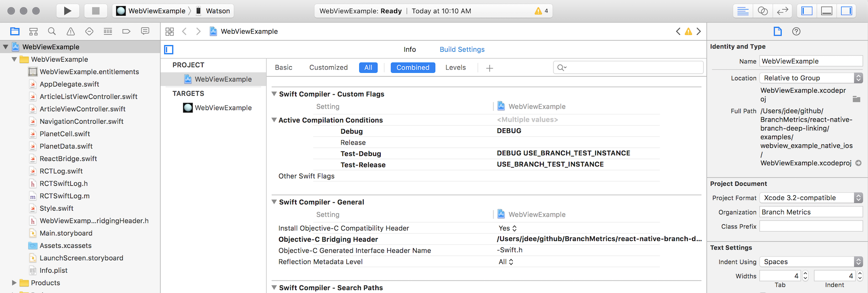Choose project location folder icon

(x=856, y=99)
